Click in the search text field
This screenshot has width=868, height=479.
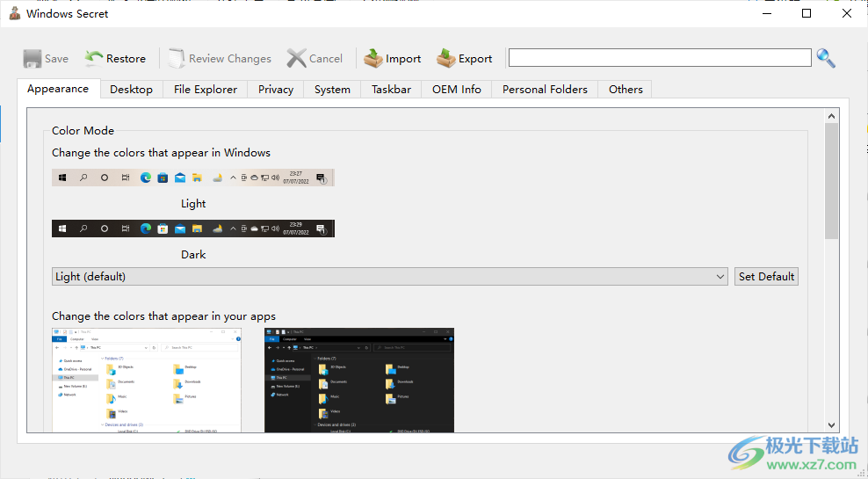659,58
